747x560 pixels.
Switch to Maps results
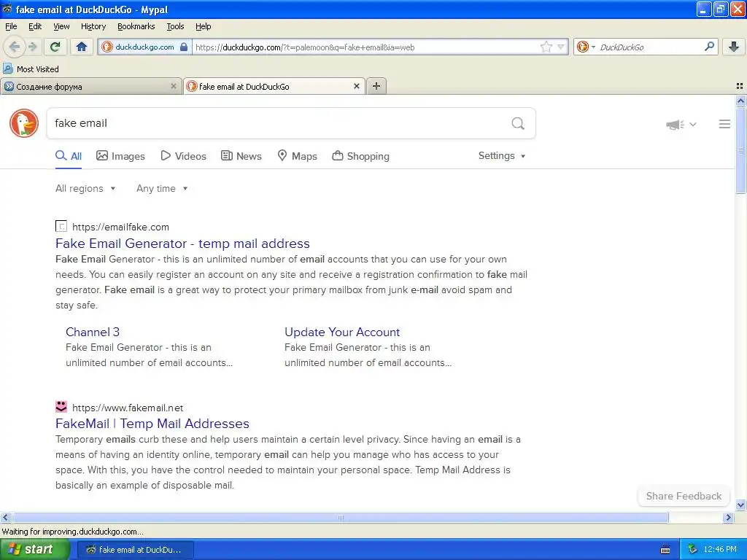(x=298, y=156)
